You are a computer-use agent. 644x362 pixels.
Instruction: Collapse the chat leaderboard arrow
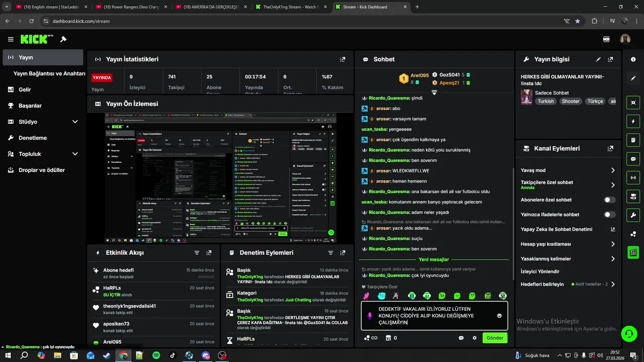coord(434,92)
